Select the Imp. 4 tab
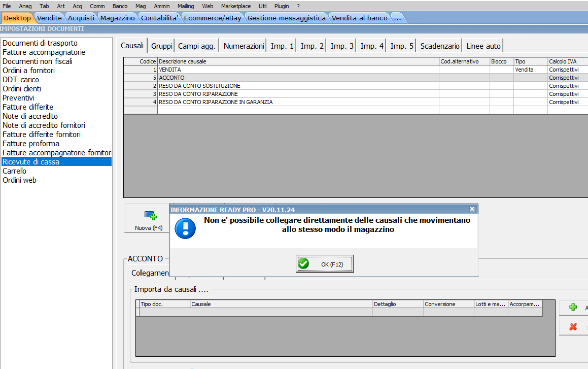This screenshot has width=588, height=369. coord(372,46)
